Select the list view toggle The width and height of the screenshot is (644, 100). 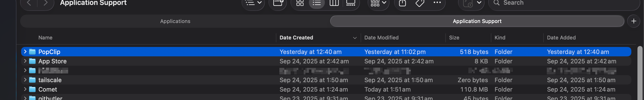317,3
